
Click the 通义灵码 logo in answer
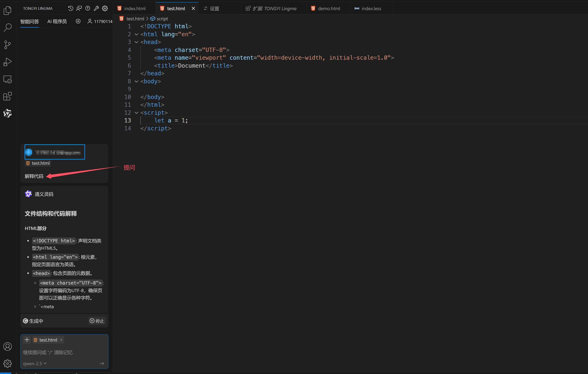click(x=28, y=194)
